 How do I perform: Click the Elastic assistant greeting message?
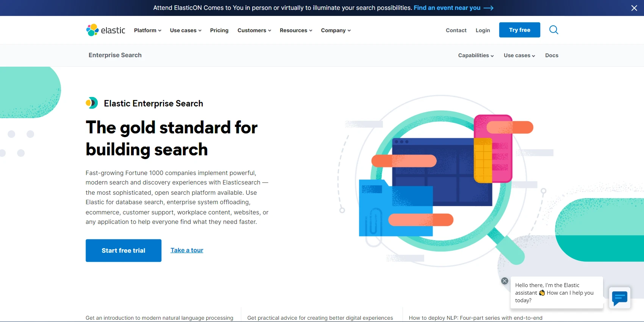(x=556, y=292)
